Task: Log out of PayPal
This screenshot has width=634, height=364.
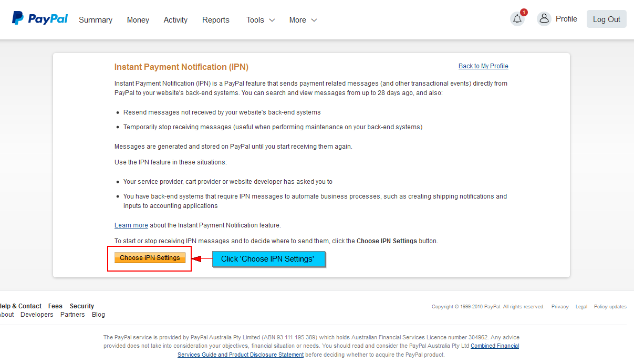Action: 607,19
